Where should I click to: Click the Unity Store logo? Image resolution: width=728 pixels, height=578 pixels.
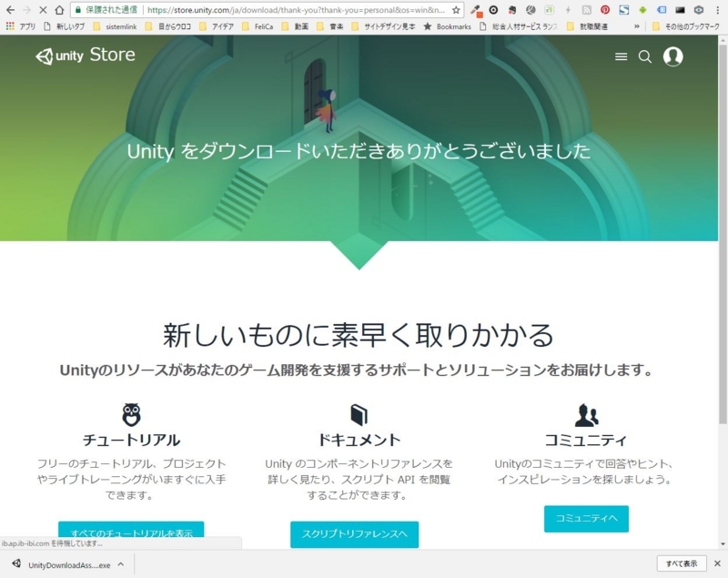(x=86, y=56)
